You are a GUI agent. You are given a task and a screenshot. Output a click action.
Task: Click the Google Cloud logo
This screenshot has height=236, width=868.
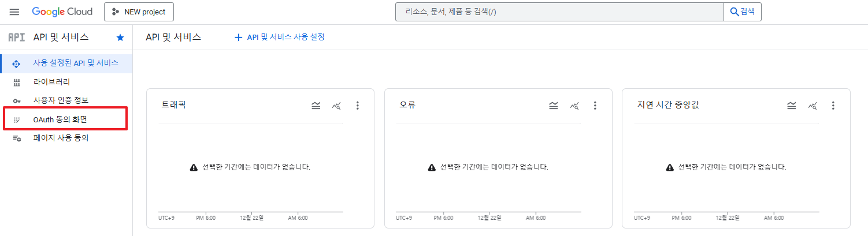pos(61,12)
